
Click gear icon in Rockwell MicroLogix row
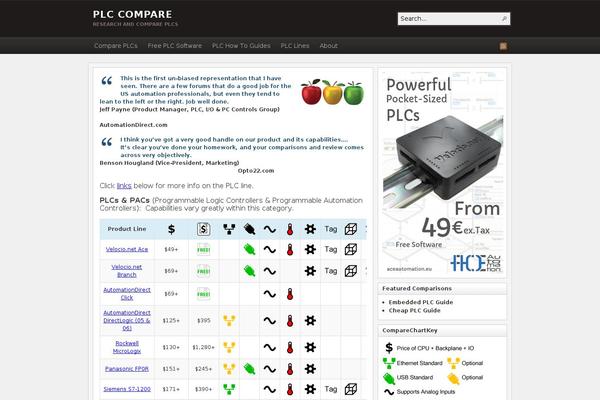(x=310, y=348)
